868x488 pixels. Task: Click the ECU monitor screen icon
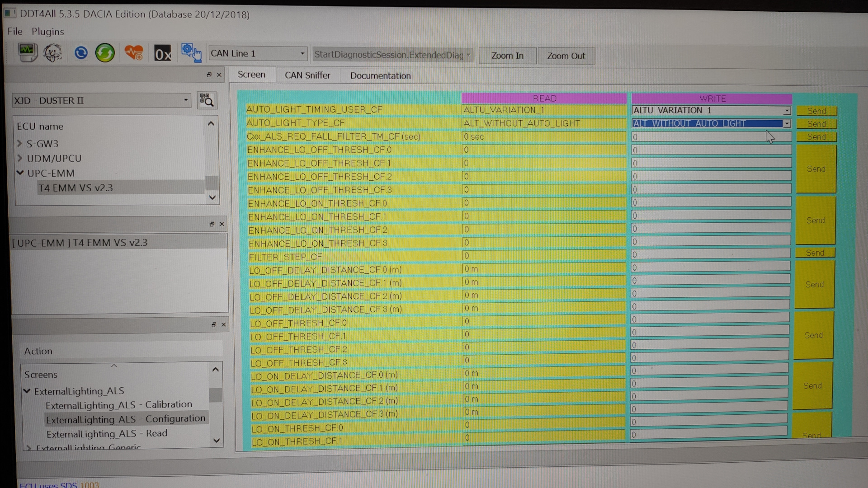pyautogui.click(x=27, y=52)
